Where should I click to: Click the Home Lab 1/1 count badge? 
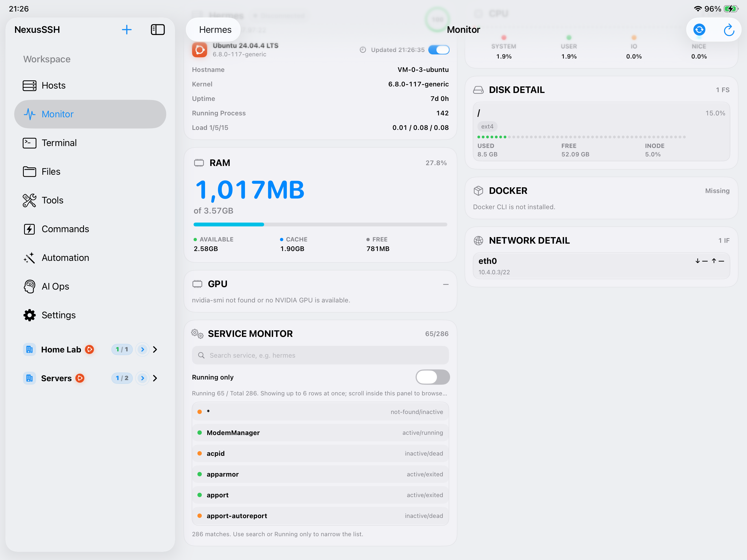point(122,349)
